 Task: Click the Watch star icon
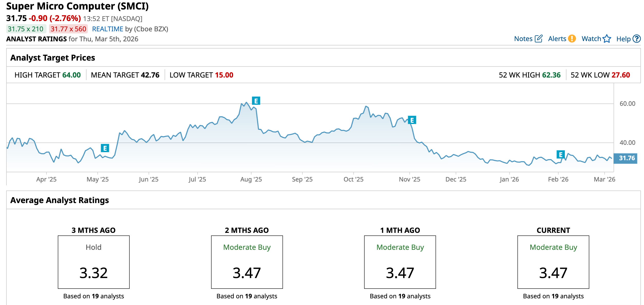(607, 39)
